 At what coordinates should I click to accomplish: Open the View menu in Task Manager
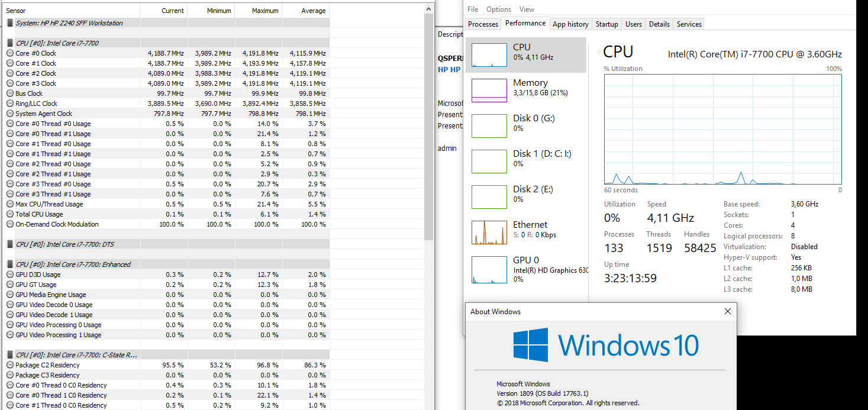pos(527,9)
